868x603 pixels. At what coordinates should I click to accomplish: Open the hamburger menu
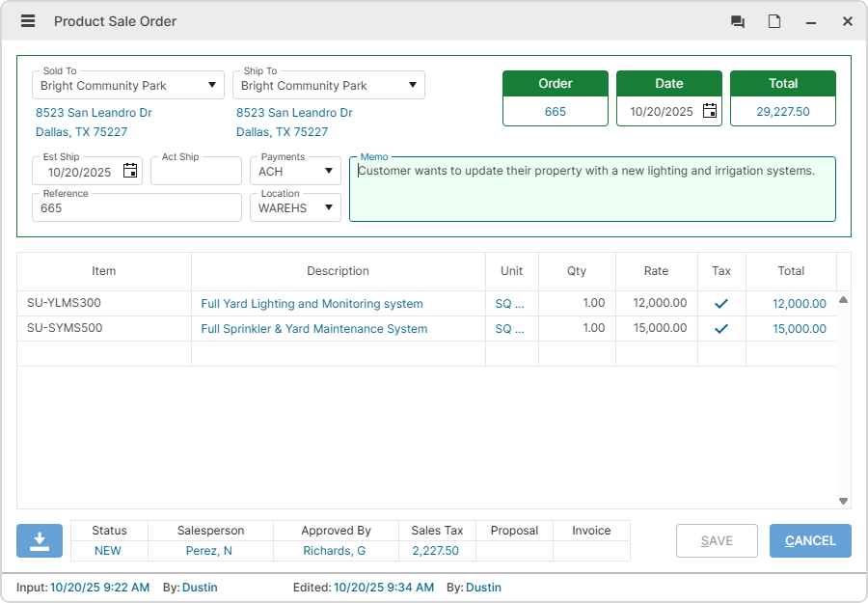click(x=28, y=21)
